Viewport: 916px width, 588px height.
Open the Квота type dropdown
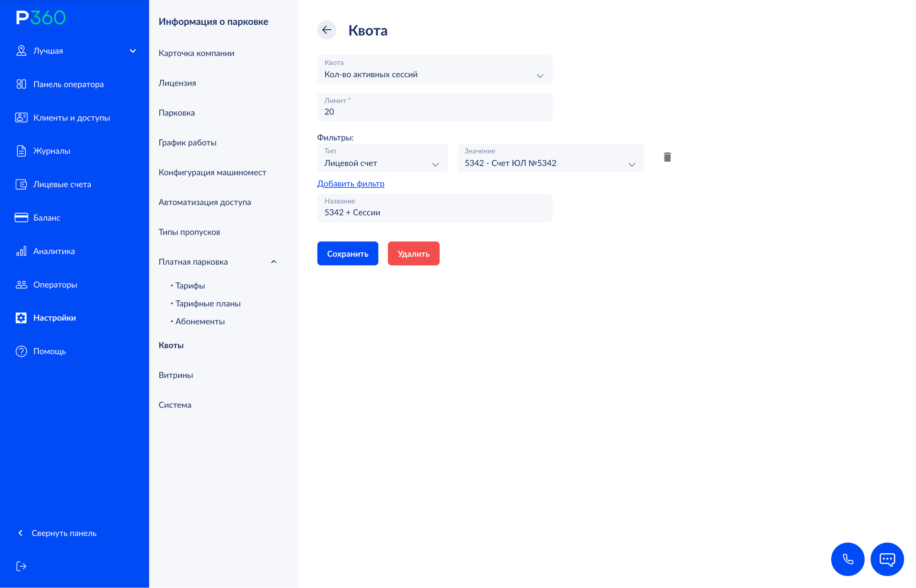(x=435, y=69)
